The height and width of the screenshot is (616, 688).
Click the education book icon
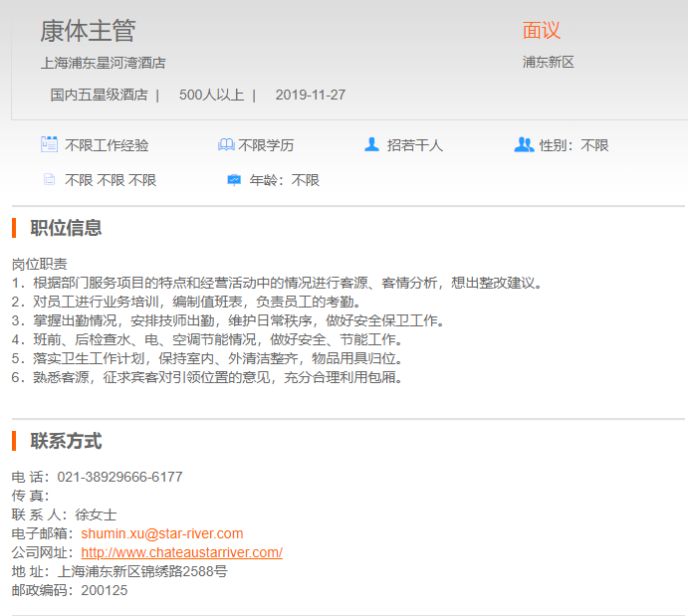(x=226, y=145)
